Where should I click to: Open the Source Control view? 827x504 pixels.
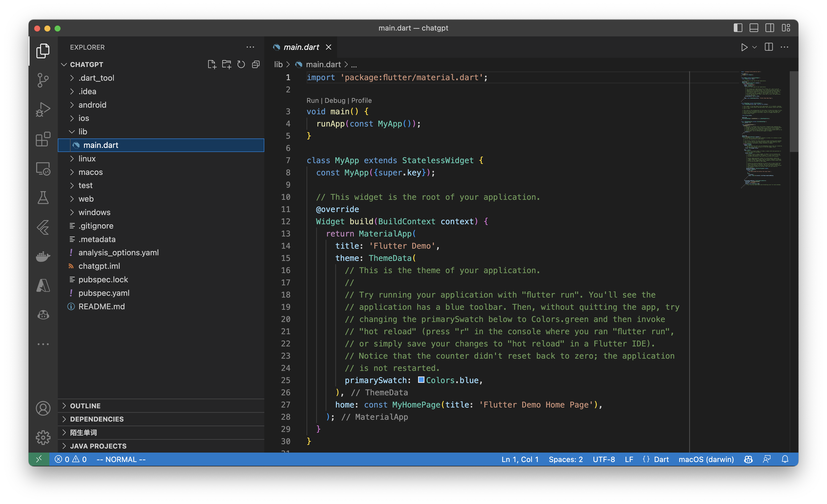pos(43,80)
